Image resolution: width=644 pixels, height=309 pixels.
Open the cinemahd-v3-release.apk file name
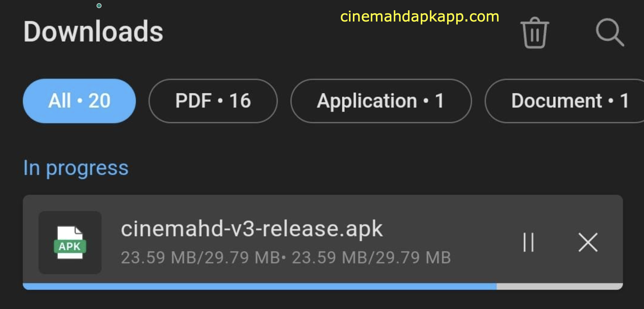tap(252, 229)
